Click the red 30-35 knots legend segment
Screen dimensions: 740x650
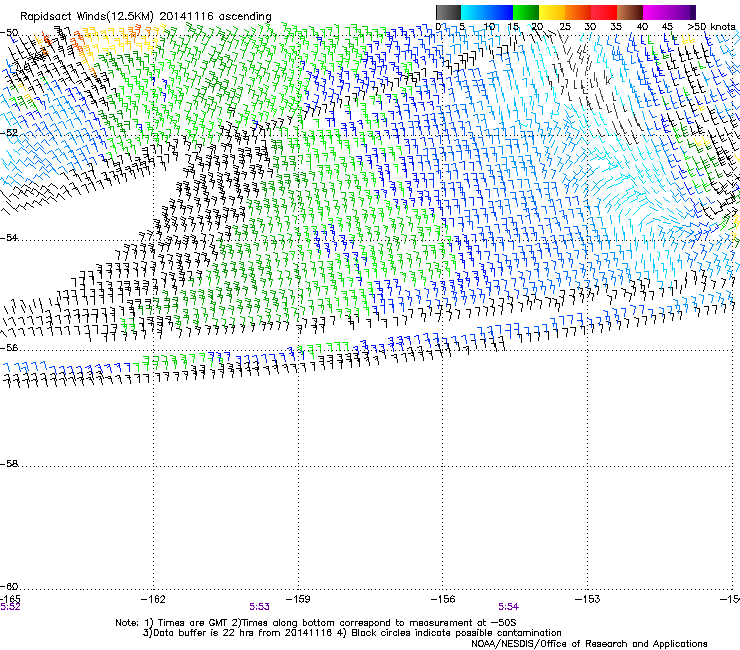[604, 12]
